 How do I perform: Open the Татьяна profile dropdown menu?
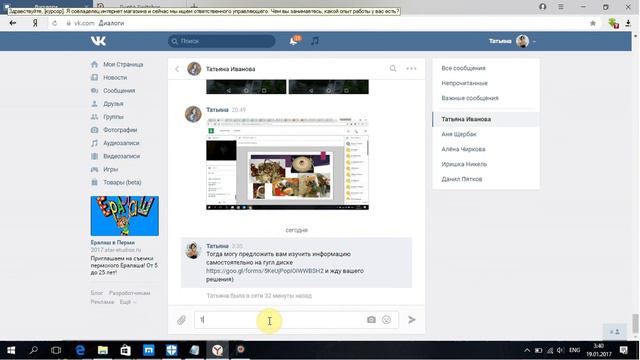coord(512,41)
